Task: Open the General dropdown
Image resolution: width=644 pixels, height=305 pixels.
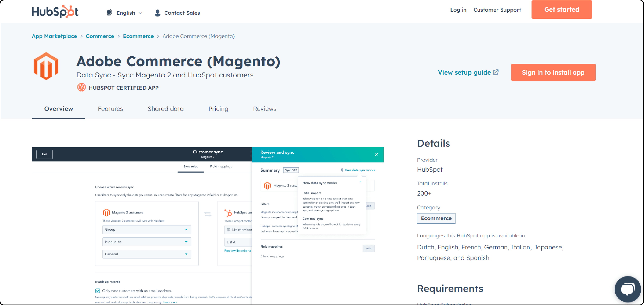Action: [x=146, y=254]
